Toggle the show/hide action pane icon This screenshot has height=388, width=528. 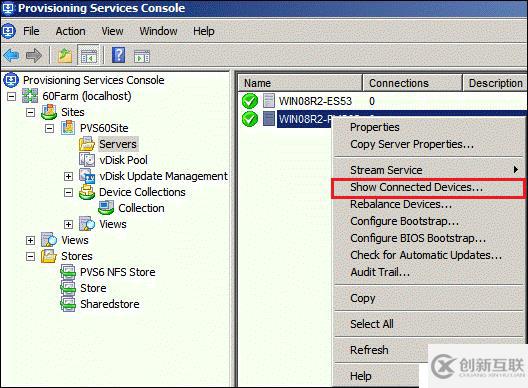click(142, 56)
